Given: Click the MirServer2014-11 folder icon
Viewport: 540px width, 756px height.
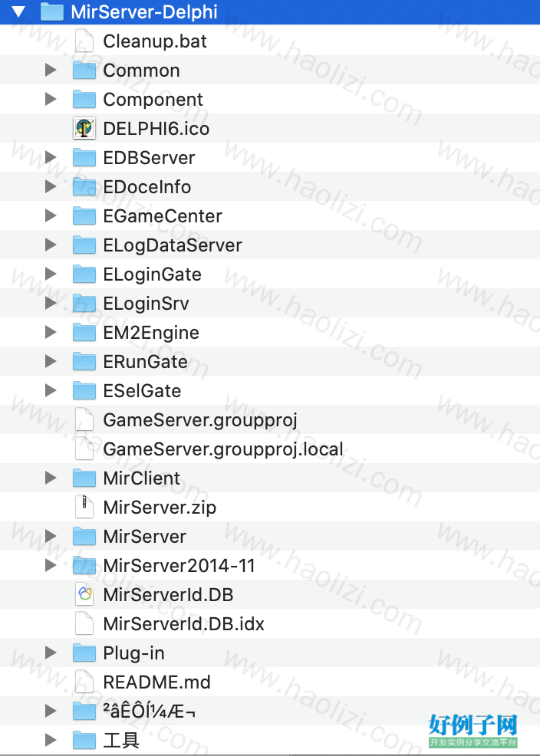Looking at the screenshot, I should pos(84,565).
